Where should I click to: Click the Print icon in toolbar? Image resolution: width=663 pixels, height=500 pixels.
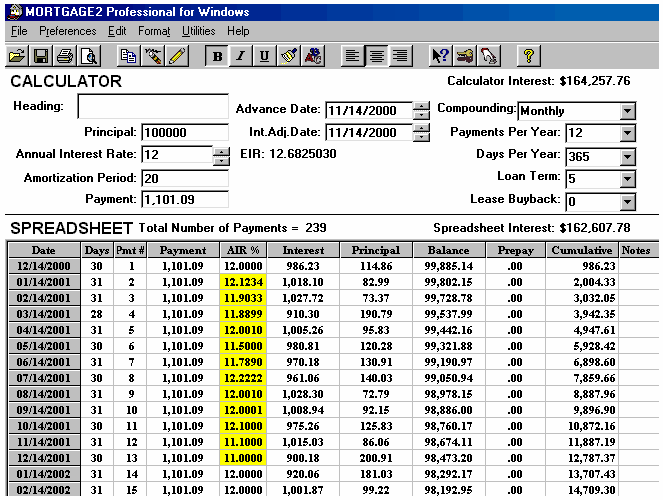click(x=65, y=56)
